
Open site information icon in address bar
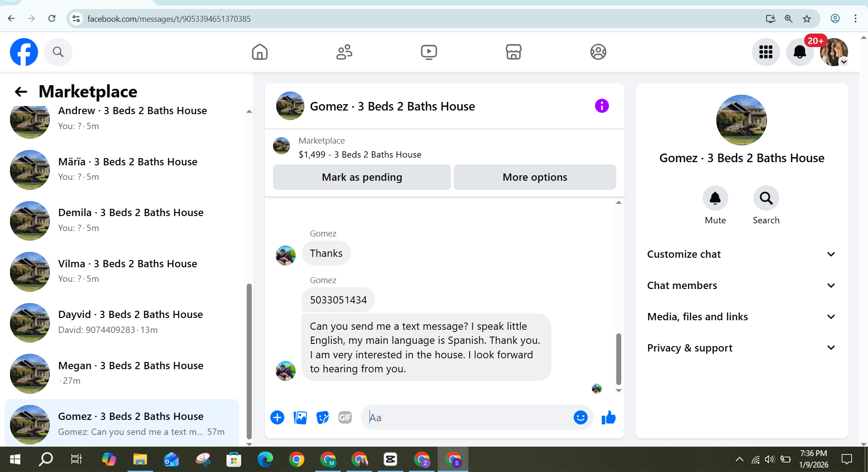pyautogui.click(x=76, y=19)
